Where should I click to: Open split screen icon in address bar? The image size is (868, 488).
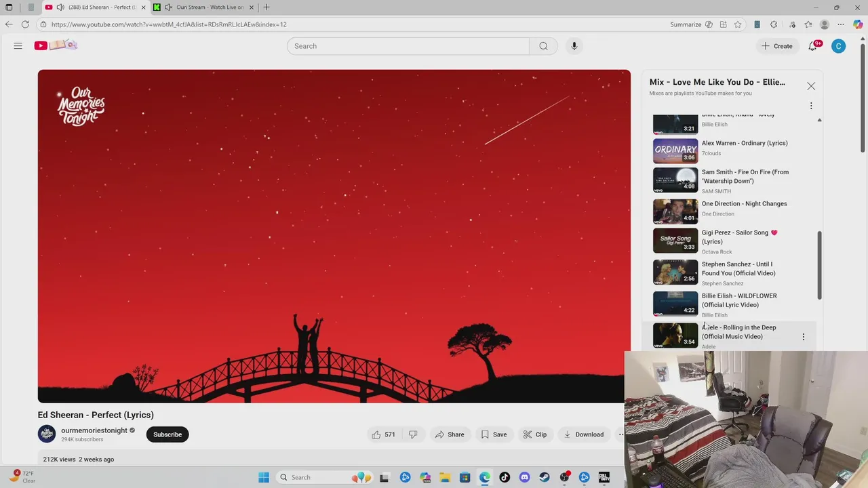(x=724, y=24)
